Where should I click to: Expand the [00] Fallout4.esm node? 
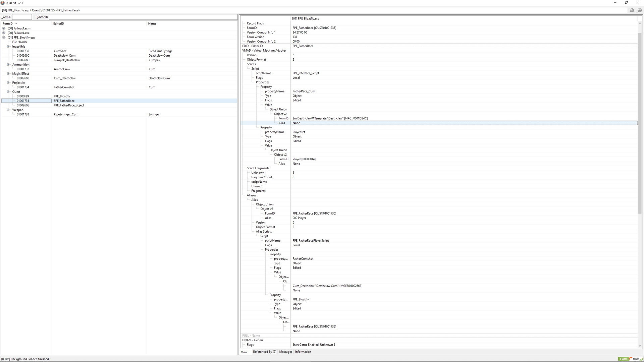pos(4,28)
